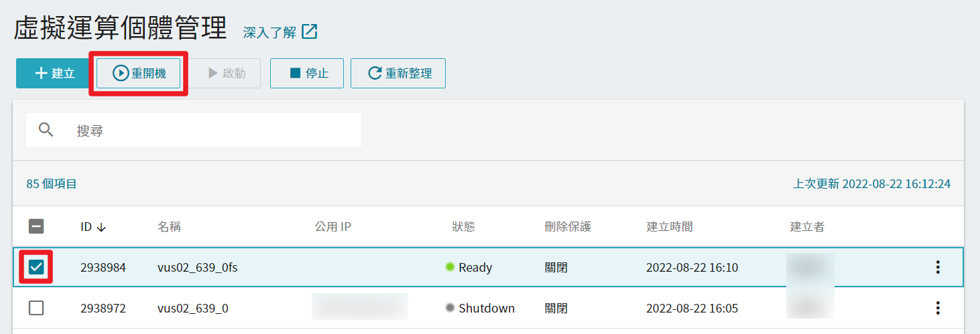Check the checkbox for instance 2938972
Image resolution: width=980 pixels, height=334 pixels.
[36, 308]
